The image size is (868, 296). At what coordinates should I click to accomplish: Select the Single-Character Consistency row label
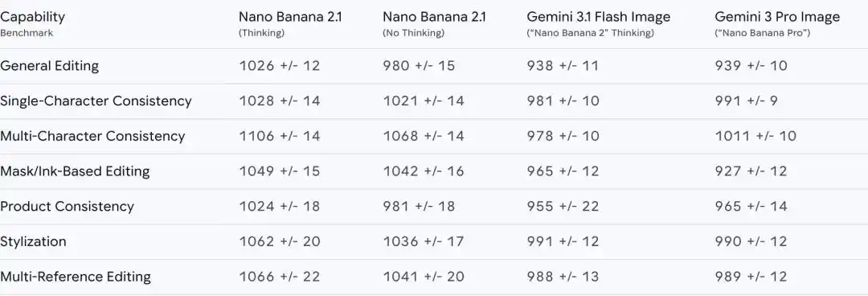coord(96,101)
